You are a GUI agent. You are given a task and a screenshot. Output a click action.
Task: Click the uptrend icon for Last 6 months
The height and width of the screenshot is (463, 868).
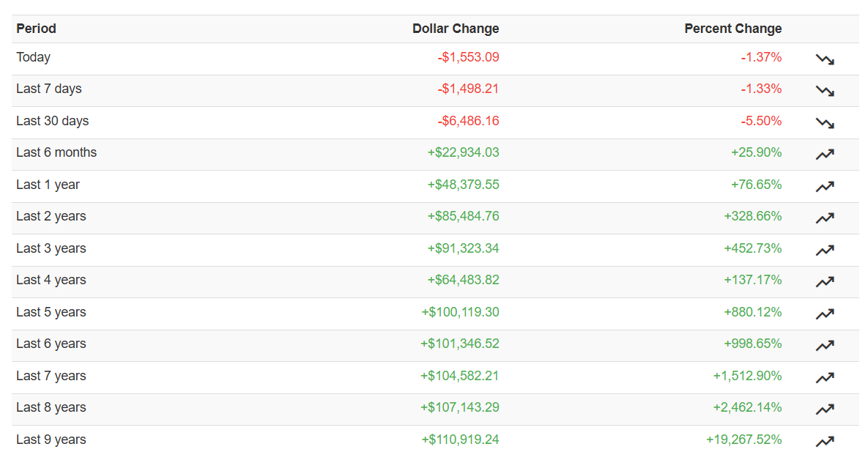[825, 155]
